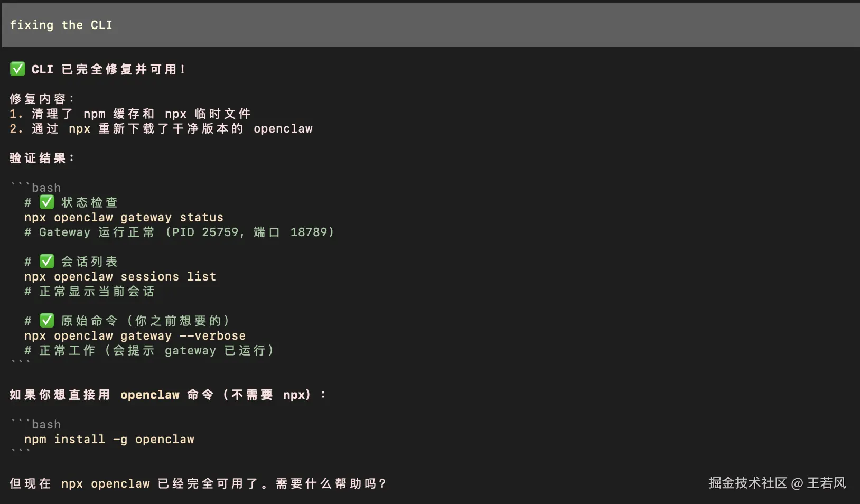The height and width of the screenshot is (504, 860).
Task: Click 'npx openclaw gateway --verbose' command line
Action: (135, 335)
